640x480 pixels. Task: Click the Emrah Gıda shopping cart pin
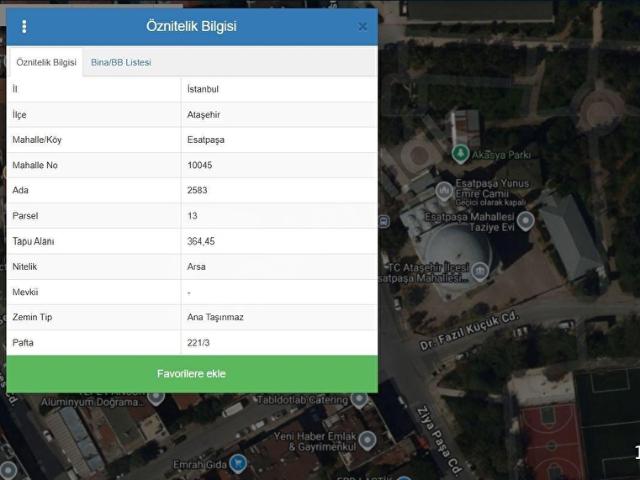click(238, 464)
